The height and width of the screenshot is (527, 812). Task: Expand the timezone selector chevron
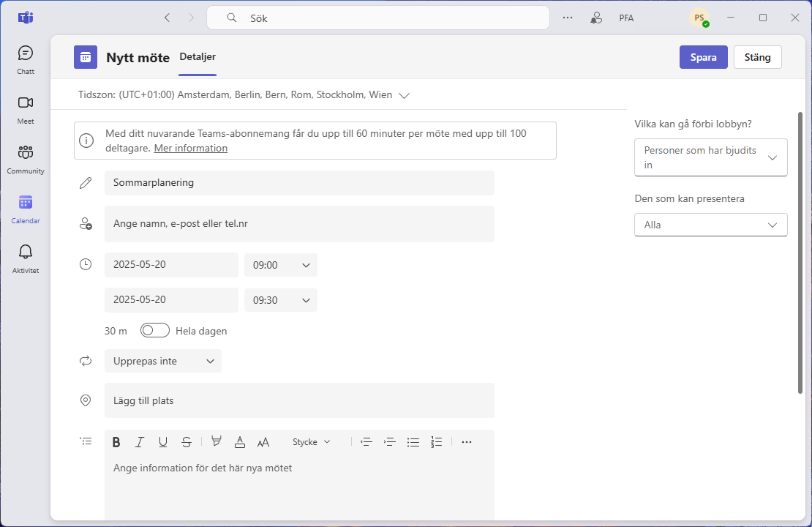[x=405, y=94]
